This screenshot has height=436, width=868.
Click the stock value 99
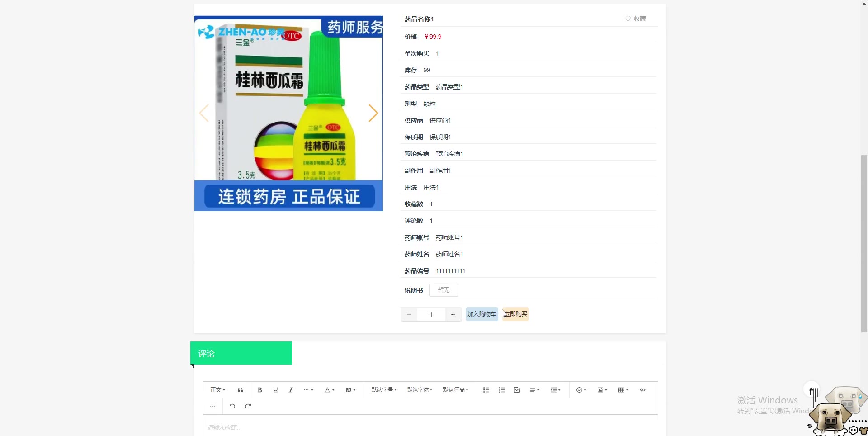pos(427,70)
